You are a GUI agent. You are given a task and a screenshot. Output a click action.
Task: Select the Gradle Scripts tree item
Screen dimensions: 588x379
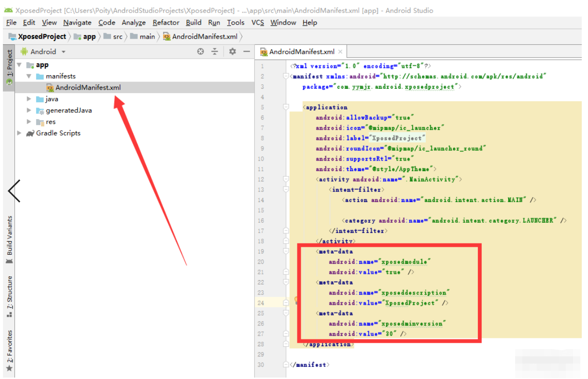(x=58, y=133)
